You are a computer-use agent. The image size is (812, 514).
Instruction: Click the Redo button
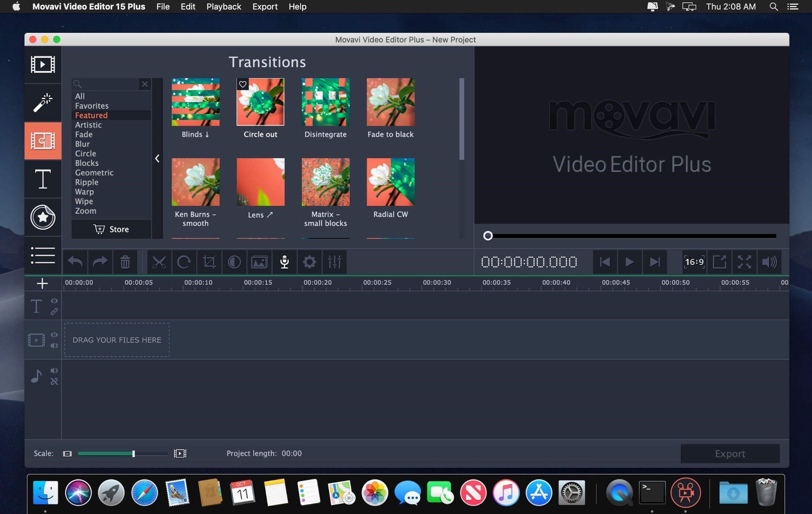99,261
